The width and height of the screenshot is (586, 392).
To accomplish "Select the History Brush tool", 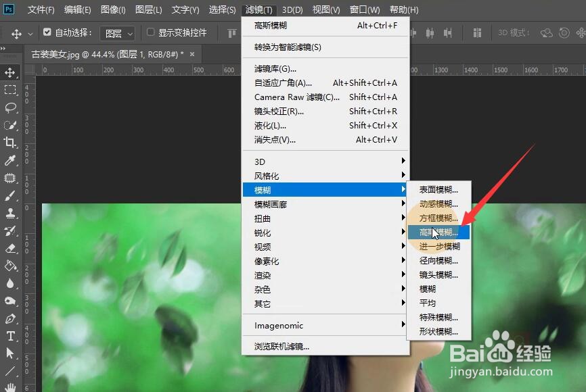I will click(x=10, y=231).
